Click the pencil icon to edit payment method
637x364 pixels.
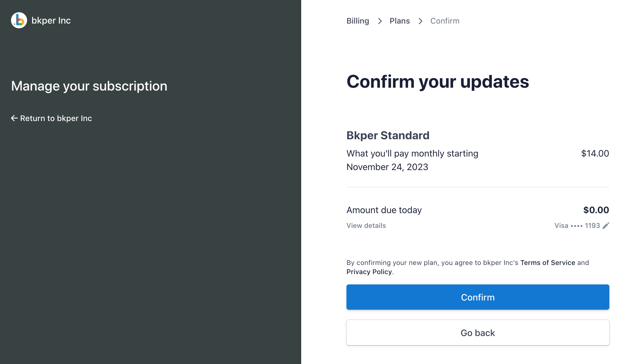pos(606,225)
